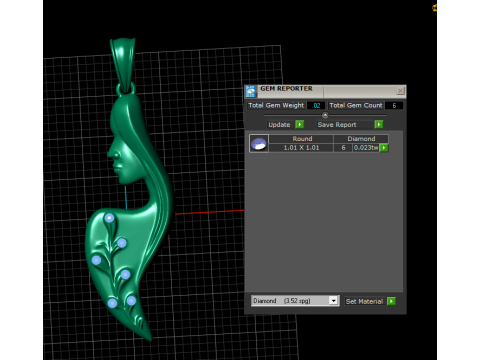The width and height of the screenshot is (480, 360).
Task: Click the Total Gem Count label
Action: [356, 105]
